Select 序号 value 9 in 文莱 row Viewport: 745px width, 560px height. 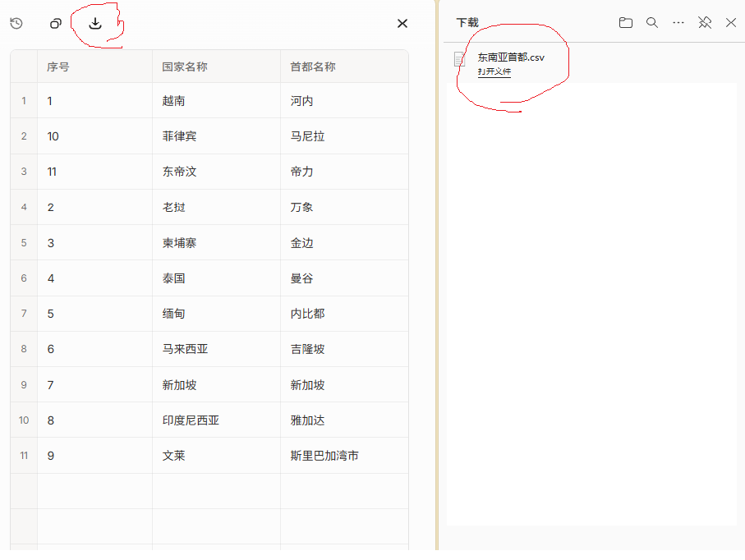[94, 456]
